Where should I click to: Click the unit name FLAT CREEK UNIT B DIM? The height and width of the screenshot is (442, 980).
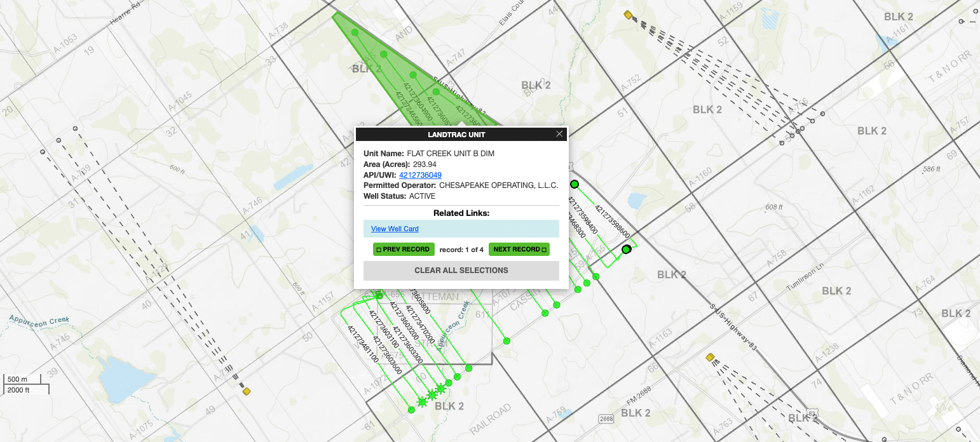[x=451, y=154]
